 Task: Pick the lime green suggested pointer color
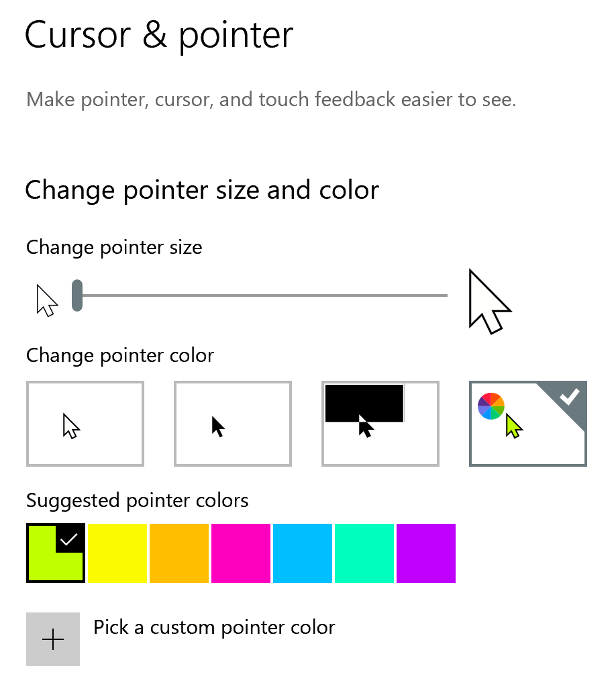pos(56,553)
